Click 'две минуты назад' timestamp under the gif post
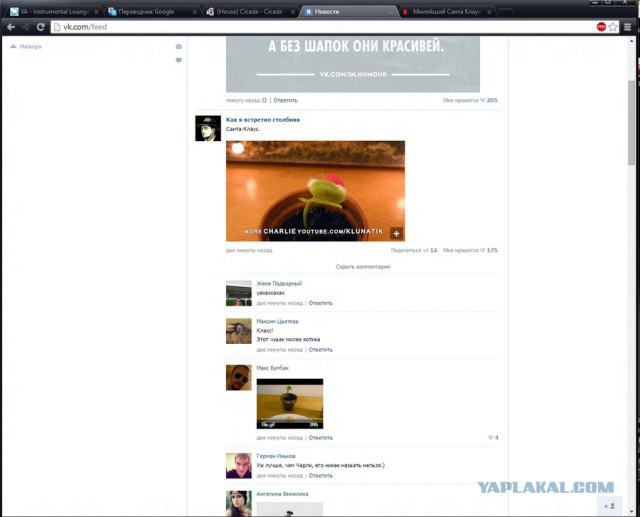 tap(249, 251)
